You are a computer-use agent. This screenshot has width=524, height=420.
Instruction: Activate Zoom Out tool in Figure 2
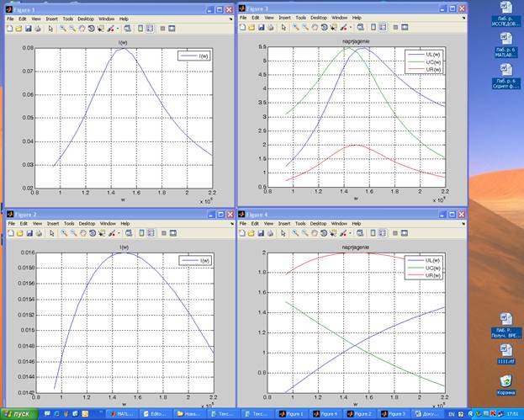73,233
